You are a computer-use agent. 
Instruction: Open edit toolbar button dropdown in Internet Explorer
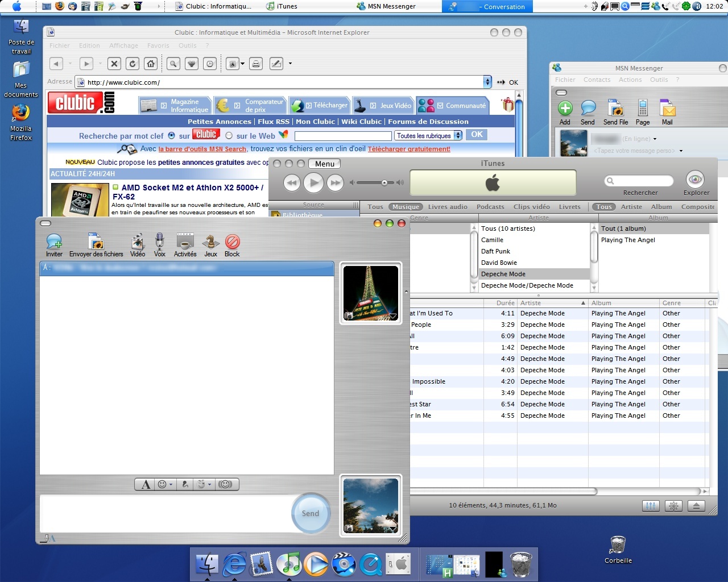pyautogui.click(x=290, y=64)
